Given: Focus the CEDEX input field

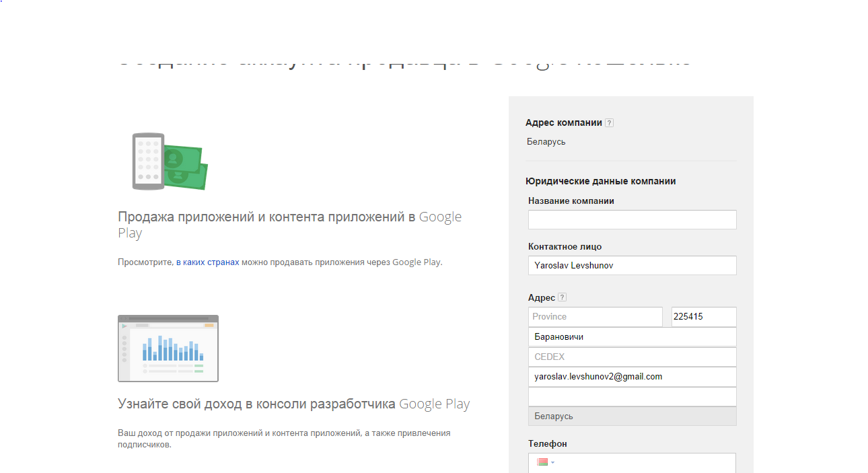Looking at the screenshot, I should coord(632,357).
